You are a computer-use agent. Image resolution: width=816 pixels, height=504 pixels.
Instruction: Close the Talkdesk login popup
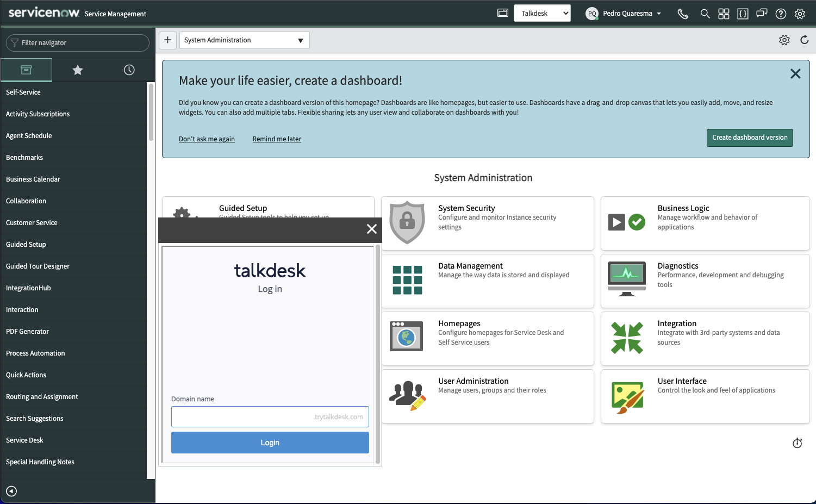[372, 229]
